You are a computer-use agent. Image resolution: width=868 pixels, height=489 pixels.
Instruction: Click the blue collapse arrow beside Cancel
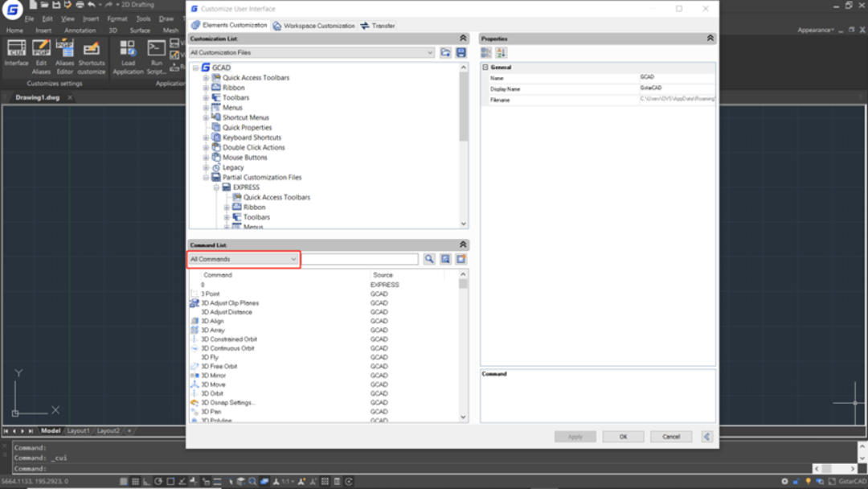(x=707, y=437)
